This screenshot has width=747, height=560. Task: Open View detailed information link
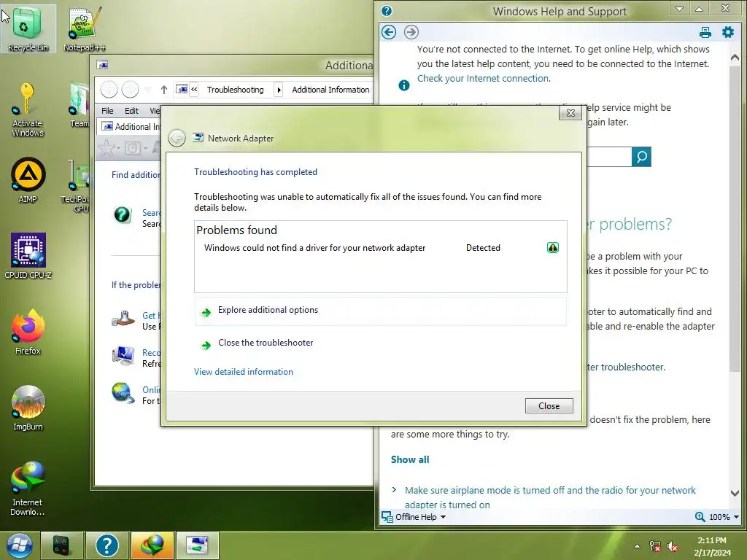244,372
